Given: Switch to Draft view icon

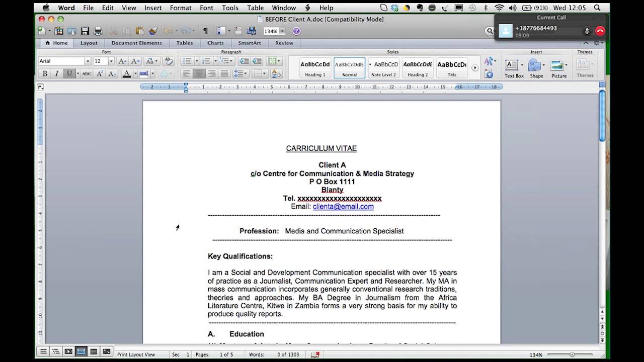Looking at the screenshot, I should click(x=43, y=351).
